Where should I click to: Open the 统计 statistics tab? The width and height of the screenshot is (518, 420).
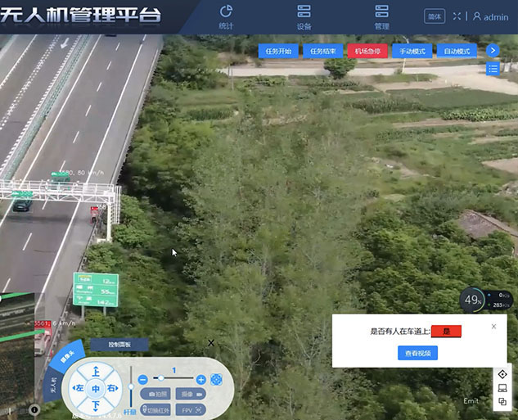(226, 16)
